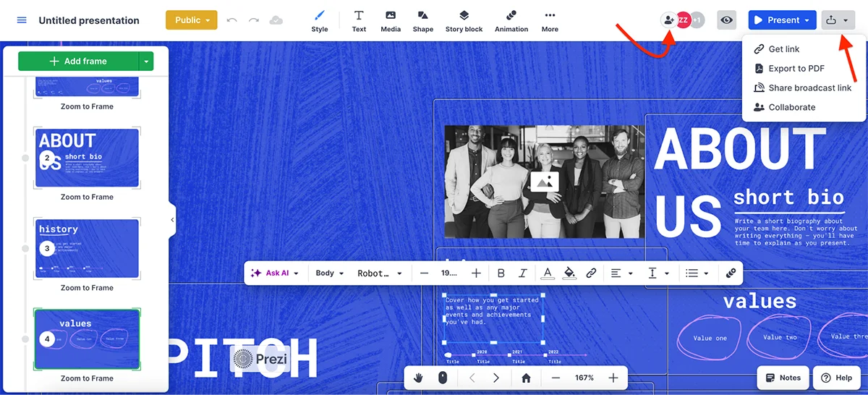Screen dimensions: 868x395
Task: Undo the last action
Action: click(231, 20)
